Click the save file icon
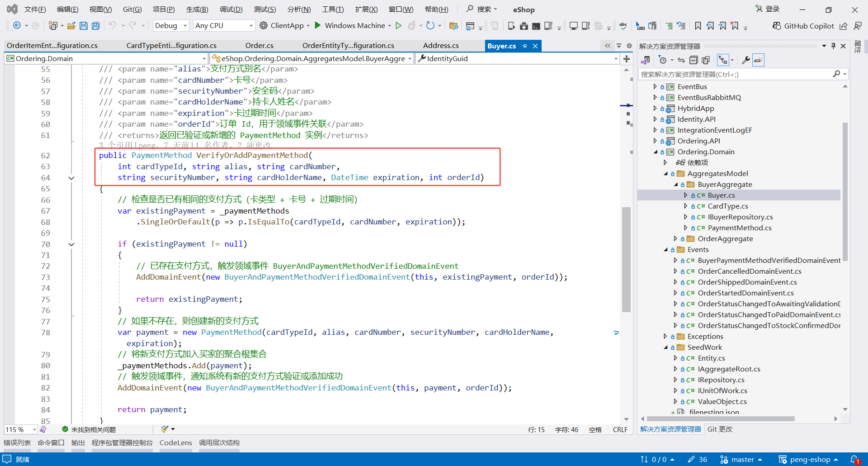 click(84, 26)
